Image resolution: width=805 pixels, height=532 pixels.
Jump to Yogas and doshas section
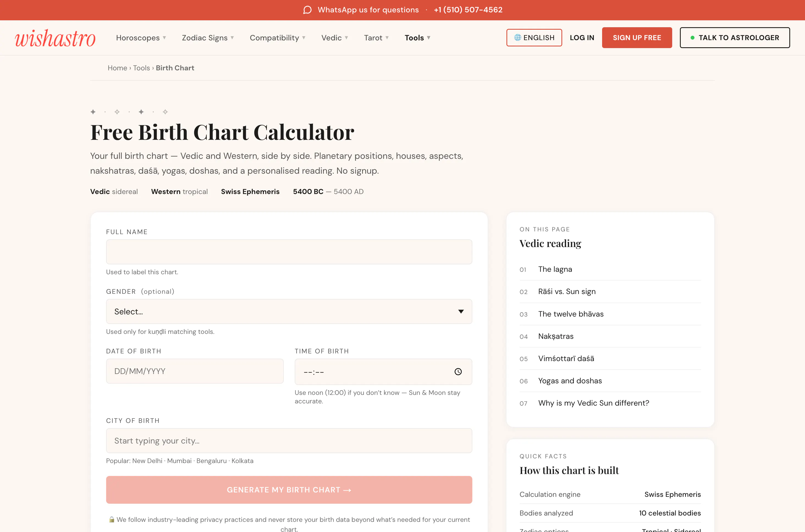click(610, 381)
